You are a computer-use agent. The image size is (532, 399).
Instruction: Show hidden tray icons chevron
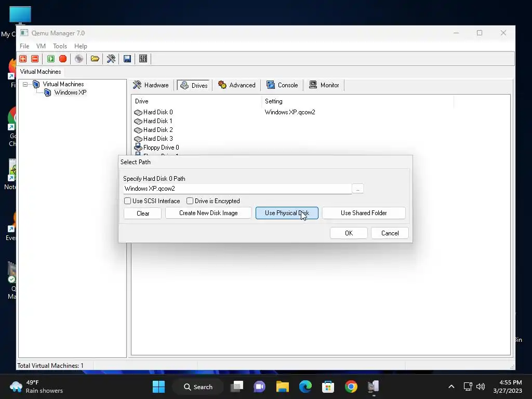click(x=451, y=387)
